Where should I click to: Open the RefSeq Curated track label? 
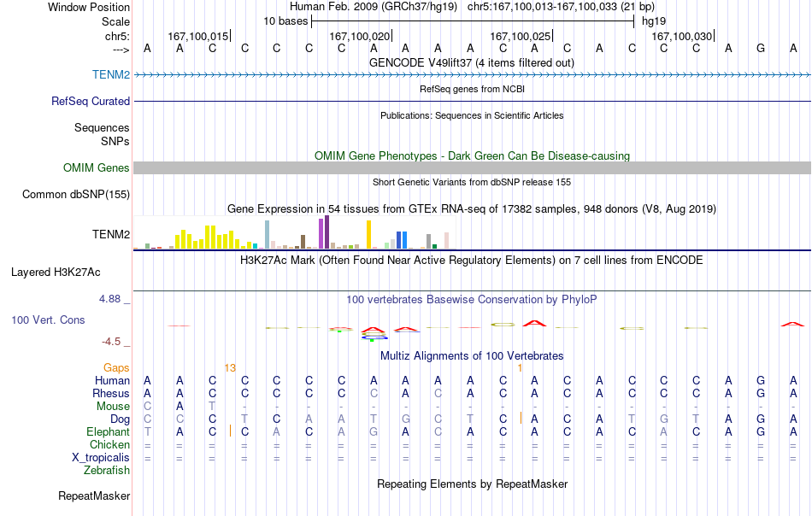point(90,101)
